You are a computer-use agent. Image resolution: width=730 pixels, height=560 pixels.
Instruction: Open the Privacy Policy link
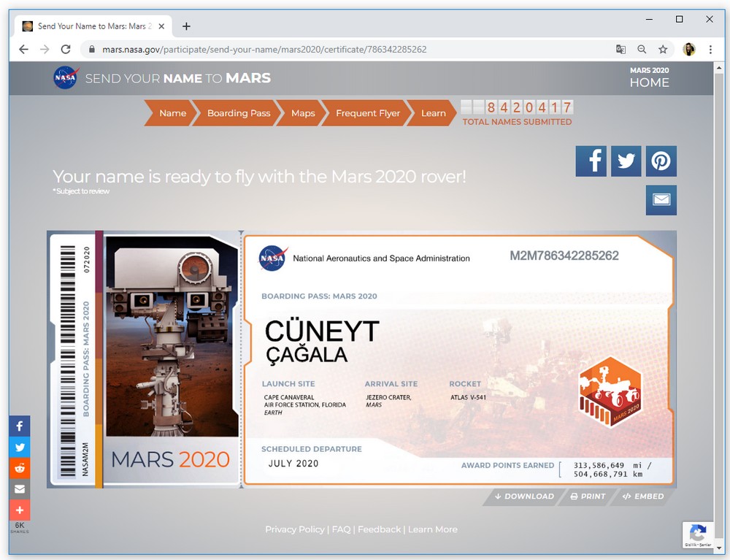pyautogui.click(x=294, y=529)
